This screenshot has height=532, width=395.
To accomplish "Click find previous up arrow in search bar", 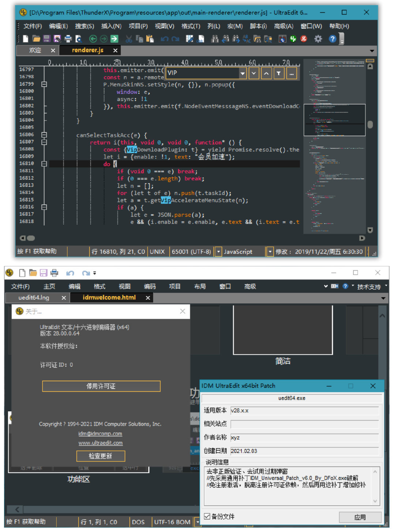I will tap(266, 73).
